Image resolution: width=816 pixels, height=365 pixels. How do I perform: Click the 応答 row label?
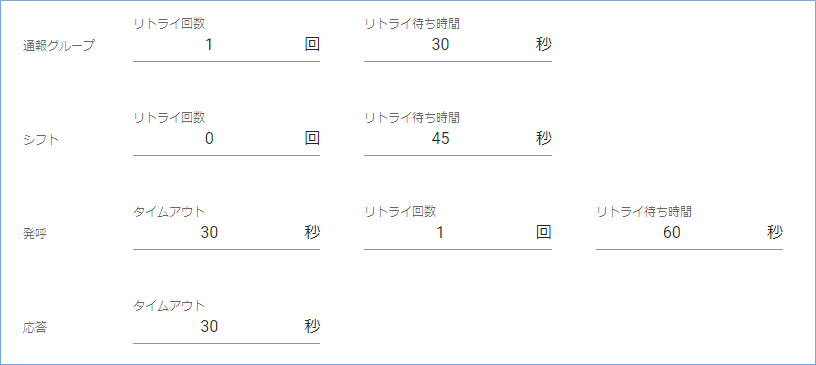click(x=35, y=328)
